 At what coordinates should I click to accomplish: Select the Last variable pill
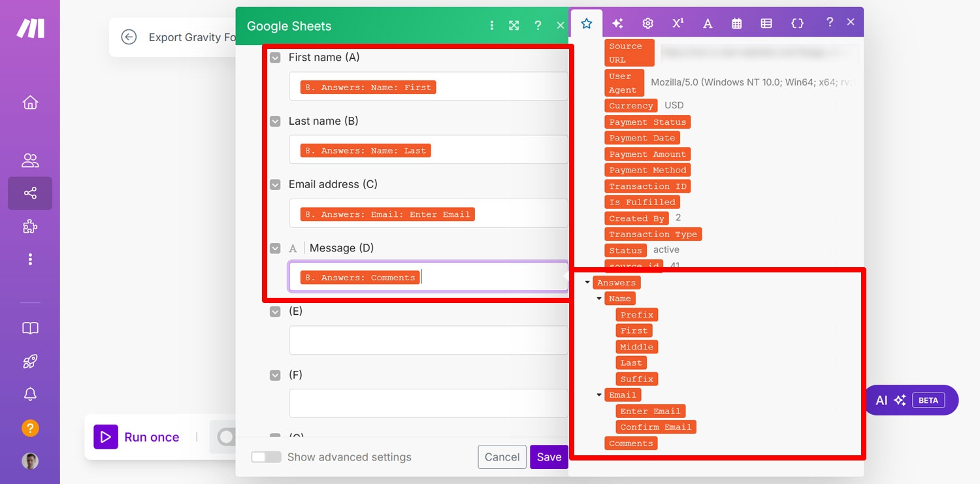(x=631, y=363)
